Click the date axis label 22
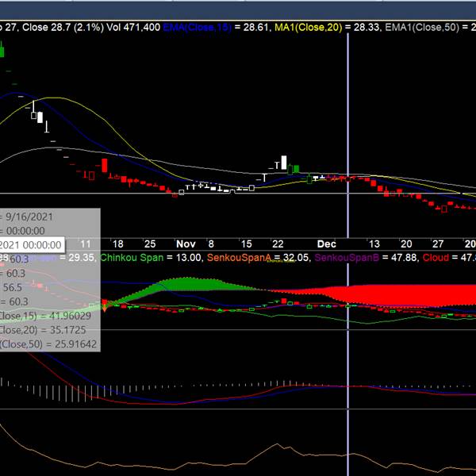The height and width of the screenshot is (476, 476). point(278,244)
